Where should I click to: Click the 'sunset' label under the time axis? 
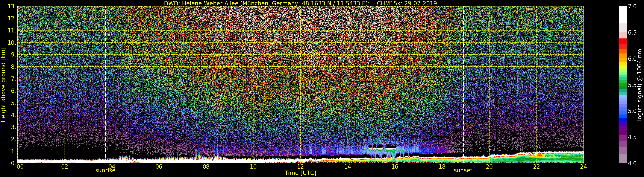click(463, 171)
